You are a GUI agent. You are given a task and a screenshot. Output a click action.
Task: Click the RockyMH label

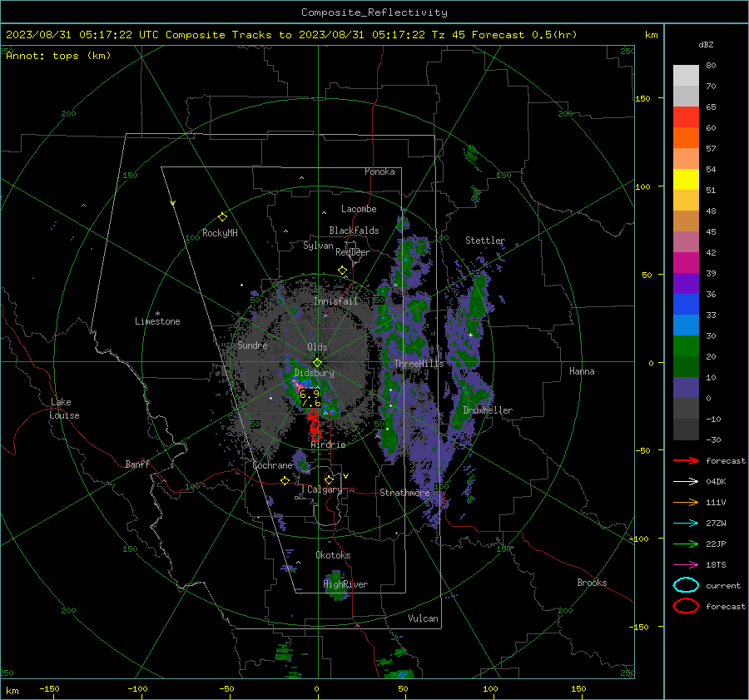pyautogui.click(x=220, y=233)
